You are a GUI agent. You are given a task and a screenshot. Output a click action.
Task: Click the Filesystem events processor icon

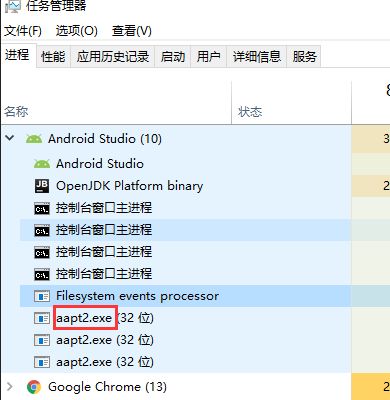point(42,296)
